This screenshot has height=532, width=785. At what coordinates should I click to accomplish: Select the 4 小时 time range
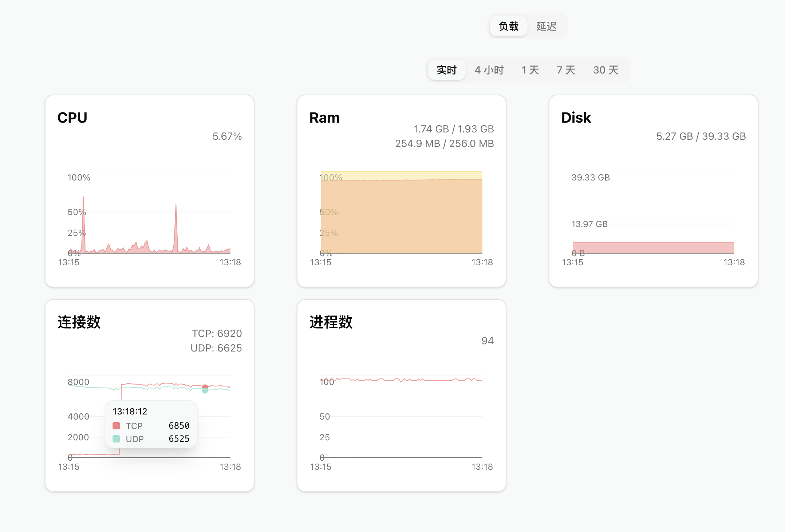click(x=489, y=70)
